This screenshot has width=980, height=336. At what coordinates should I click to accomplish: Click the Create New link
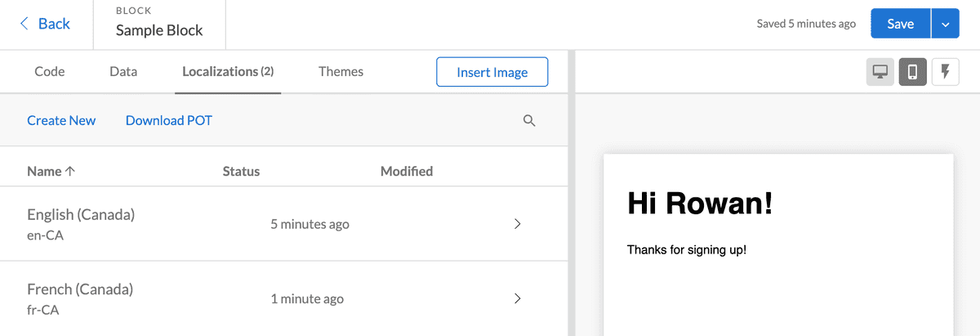[61, 120]
